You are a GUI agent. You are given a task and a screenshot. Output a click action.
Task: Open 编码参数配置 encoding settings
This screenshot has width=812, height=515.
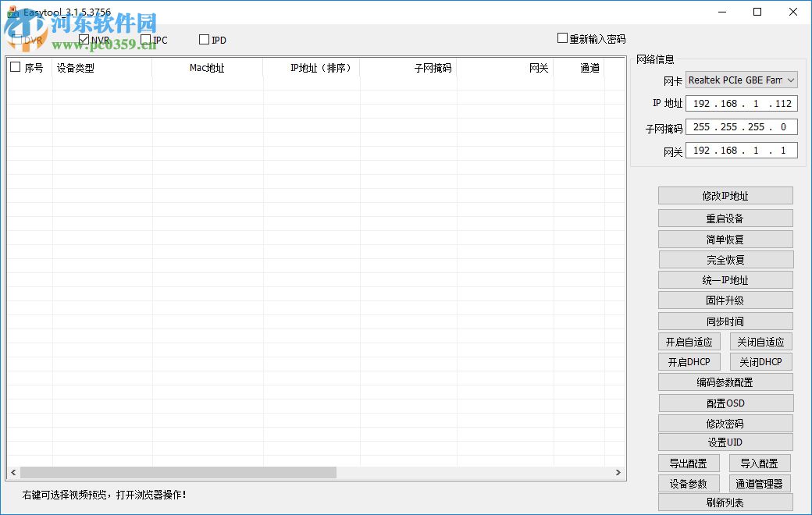coord(725,382)
